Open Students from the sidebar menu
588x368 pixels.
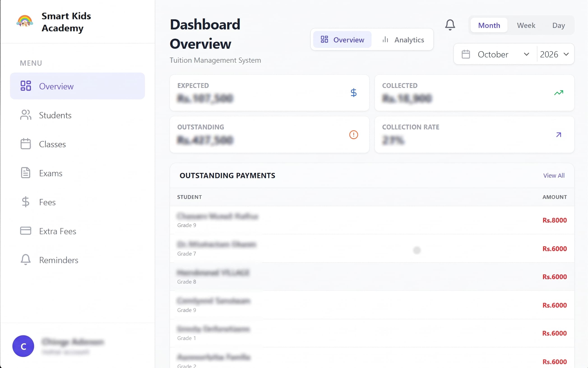77,115
